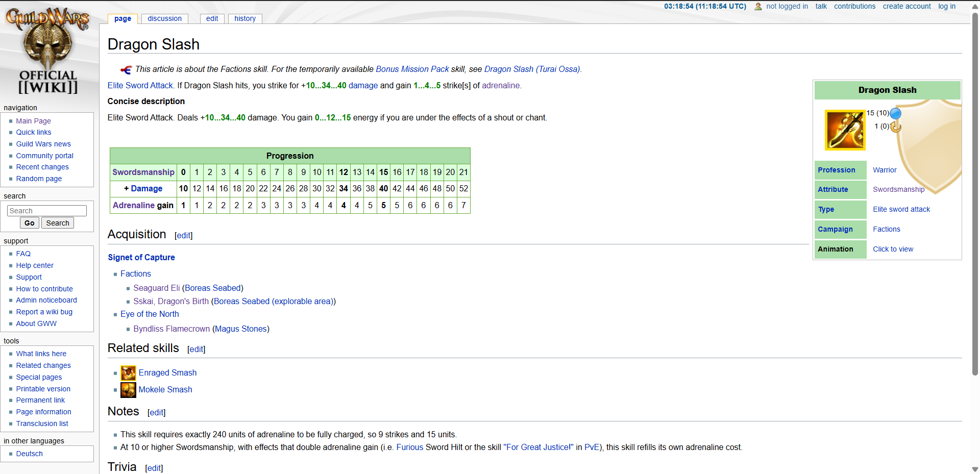Open the history tab

point(245,18)
